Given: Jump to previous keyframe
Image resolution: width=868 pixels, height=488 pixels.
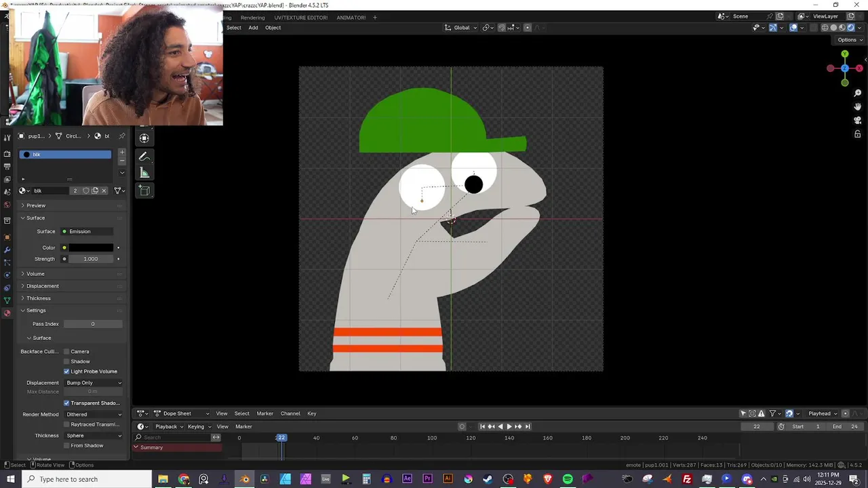Looking at the screenshot, I should (x=492, y=426).
